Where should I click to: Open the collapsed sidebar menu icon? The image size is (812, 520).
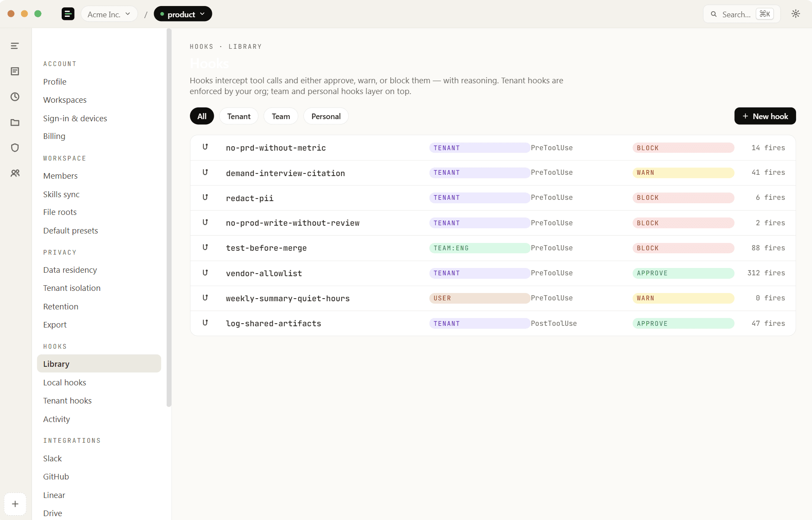coord(15,46)
